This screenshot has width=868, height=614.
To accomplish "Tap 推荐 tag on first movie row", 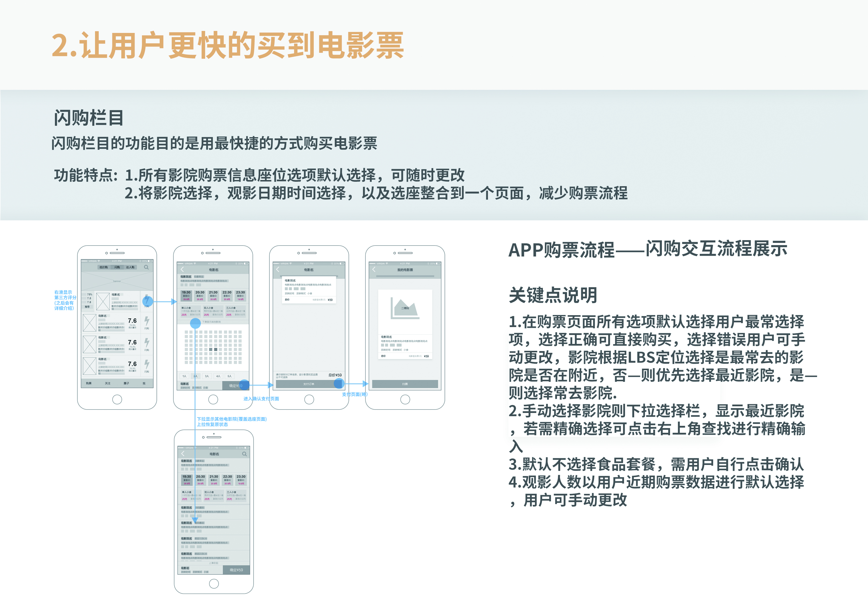I will (x=87, y=307).
